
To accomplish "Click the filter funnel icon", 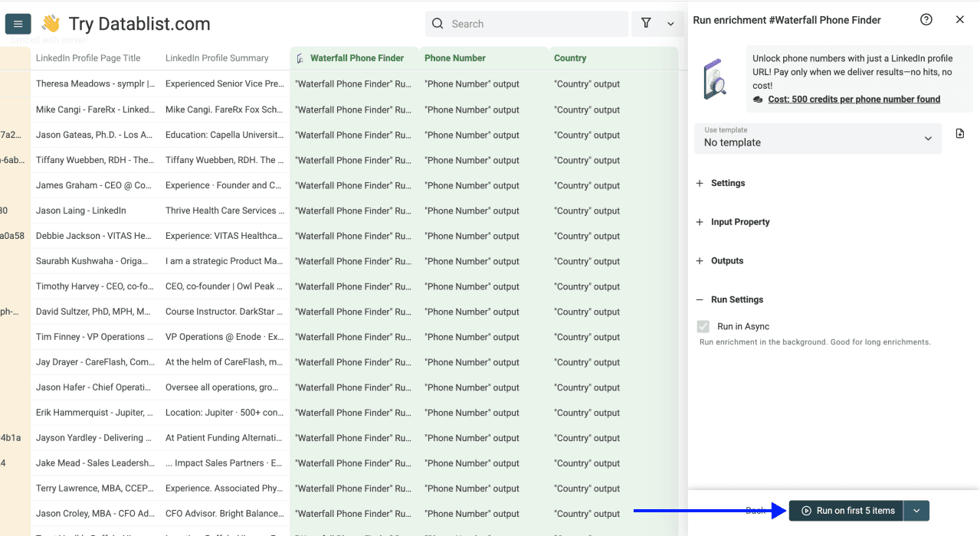I will point(646,24).
